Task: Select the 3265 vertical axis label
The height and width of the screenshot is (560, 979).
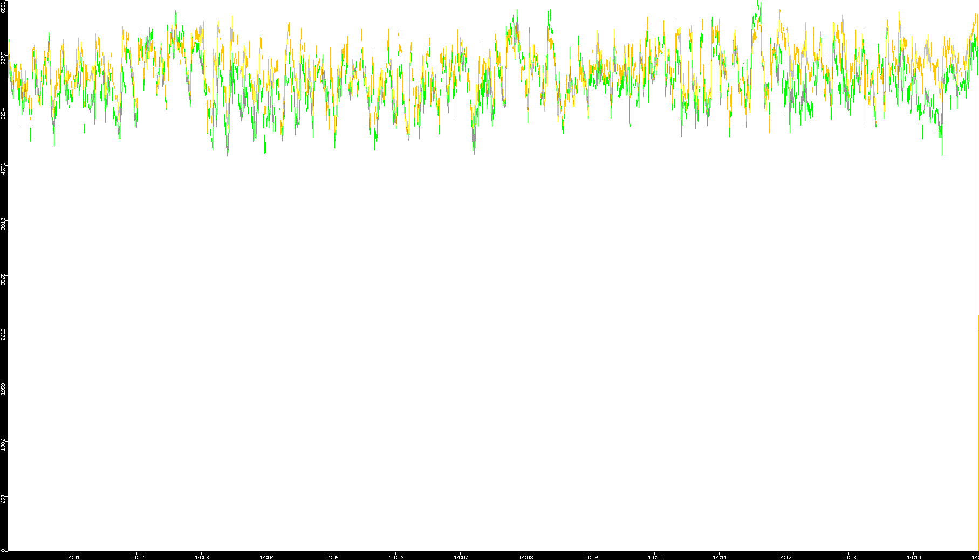Action: 4,279
